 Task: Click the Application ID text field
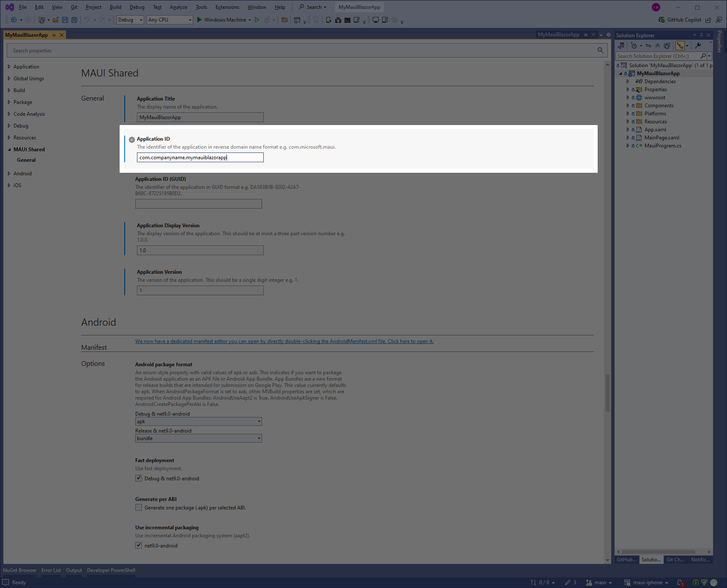coord(200,158)
